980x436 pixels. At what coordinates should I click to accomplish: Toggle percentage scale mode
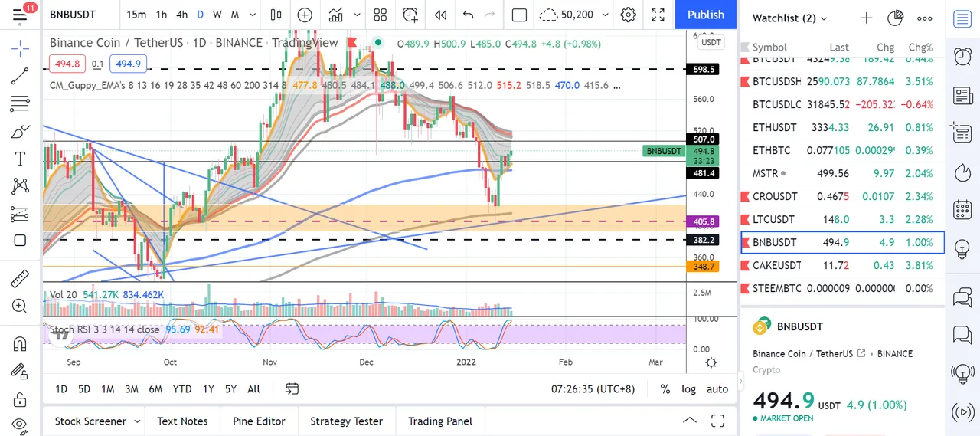coord(665,389)
